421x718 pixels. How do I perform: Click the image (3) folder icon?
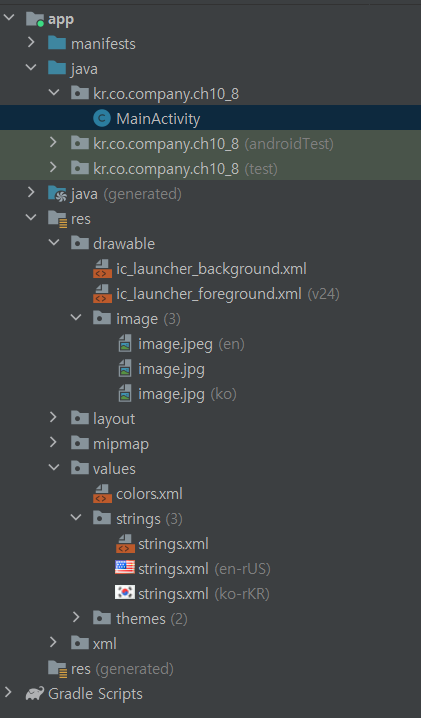102,318
